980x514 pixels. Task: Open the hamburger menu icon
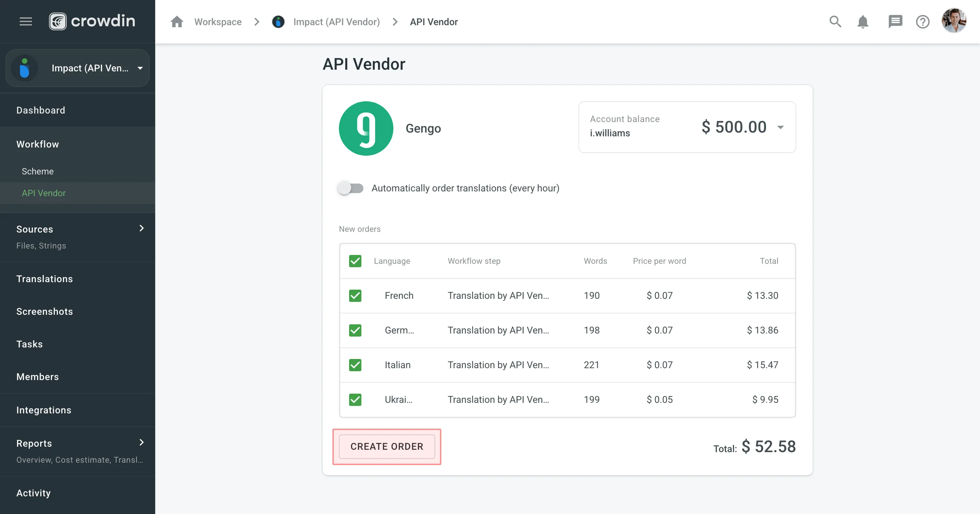coord(26,21)
